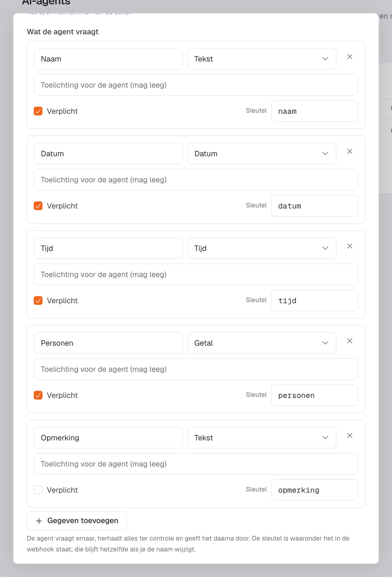Toggle Verplicht checkbox for the datum field
392x577 pixels.
coord(38,206)
